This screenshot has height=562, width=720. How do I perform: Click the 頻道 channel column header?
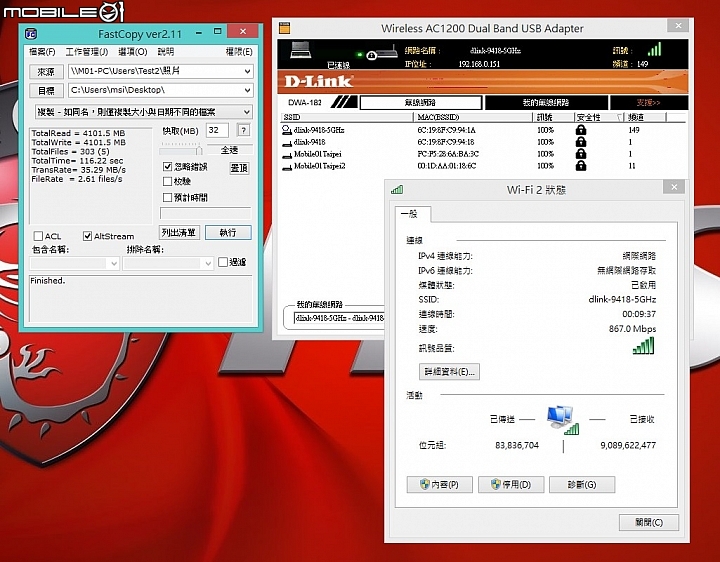coord(645,117)
